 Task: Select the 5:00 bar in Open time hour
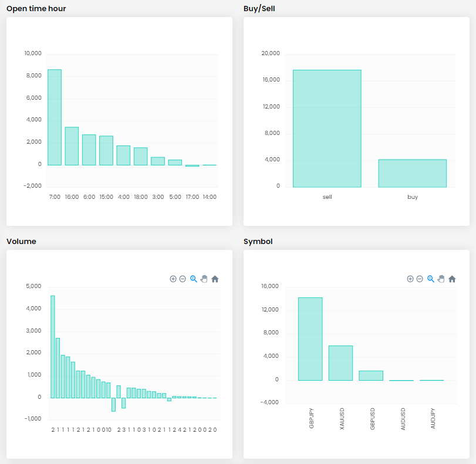tap(175, 162)
